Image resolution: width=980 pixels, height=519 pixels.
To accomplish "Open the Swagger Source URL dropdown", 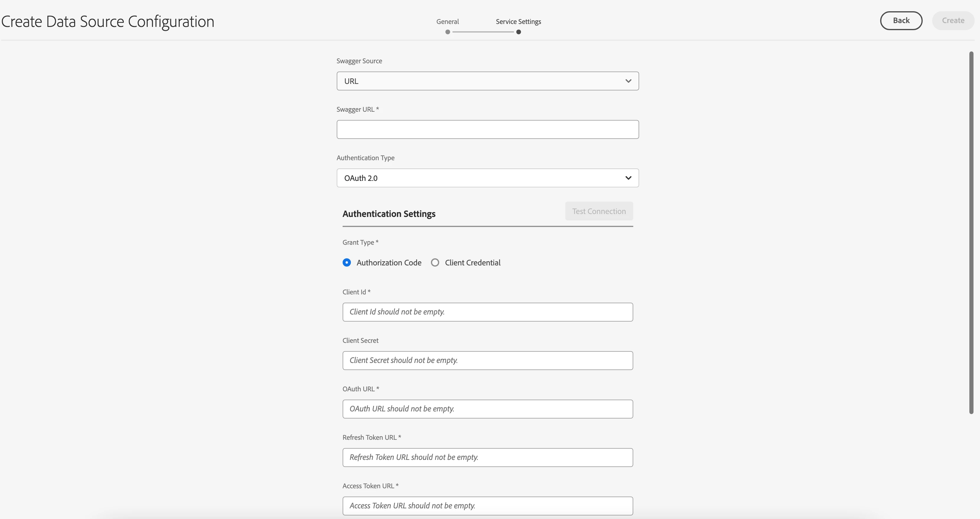I will coord(487,81).
